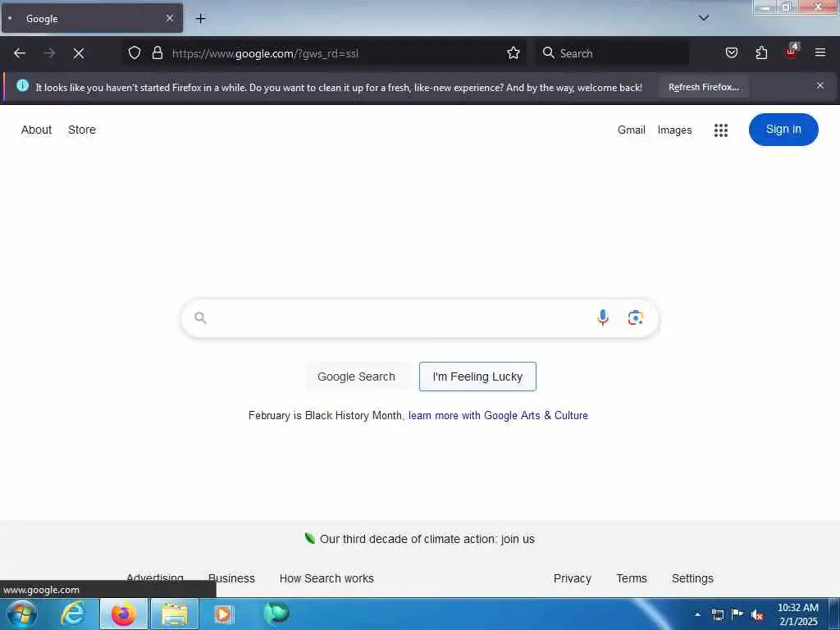Open the About link
Screen dimensions: 840x630
36,130
